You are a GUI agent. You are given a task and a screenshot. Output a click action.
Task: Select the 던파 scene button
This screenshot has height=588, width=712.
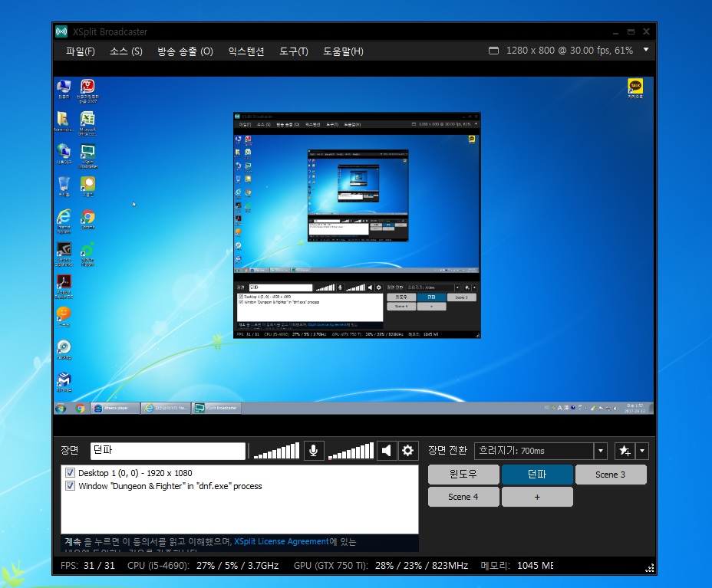click(537, 475)
